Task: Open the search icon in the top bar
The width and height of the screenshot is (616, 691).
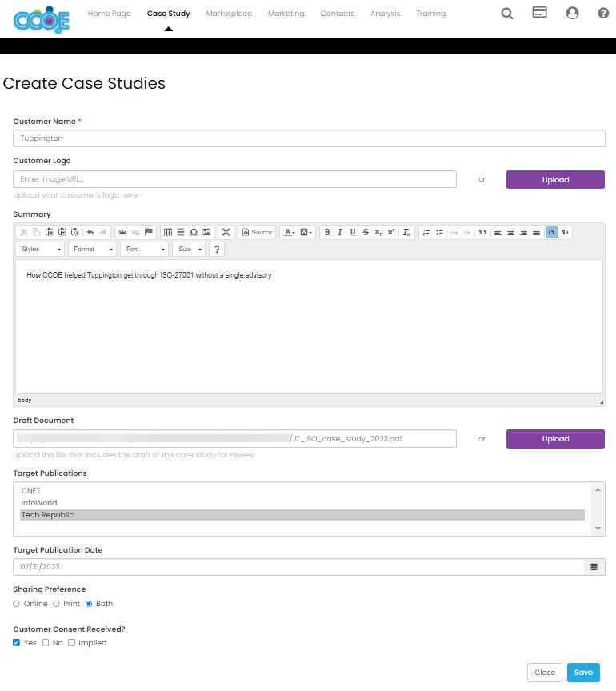Action: (506, 13)
